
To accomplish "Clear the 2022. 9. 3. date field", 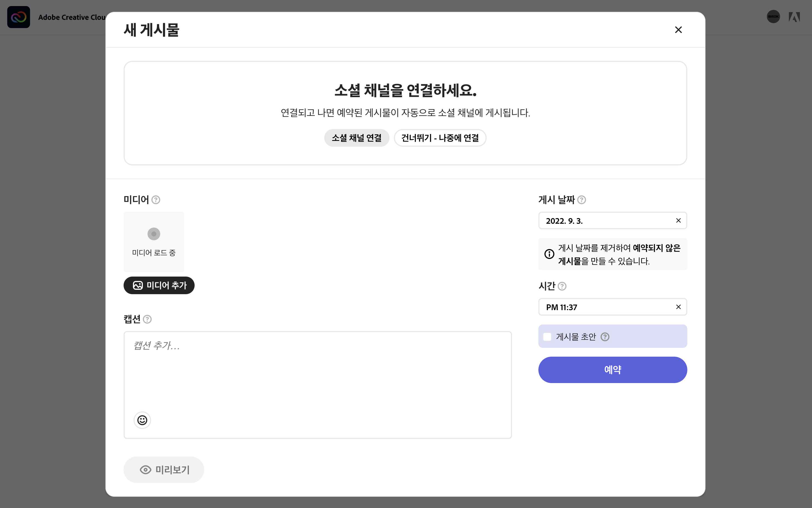I will pos(678,220).
